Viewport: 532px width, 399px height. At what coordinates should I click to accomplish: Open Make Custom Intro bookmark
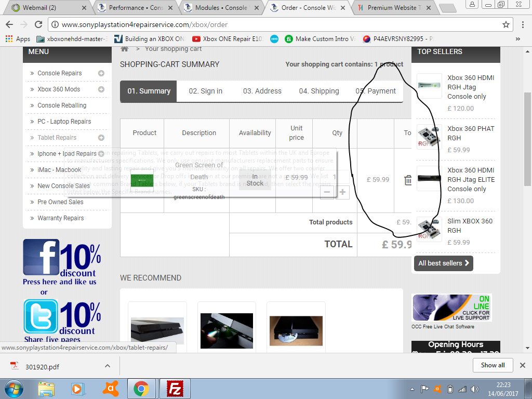[x=321, y=39]
